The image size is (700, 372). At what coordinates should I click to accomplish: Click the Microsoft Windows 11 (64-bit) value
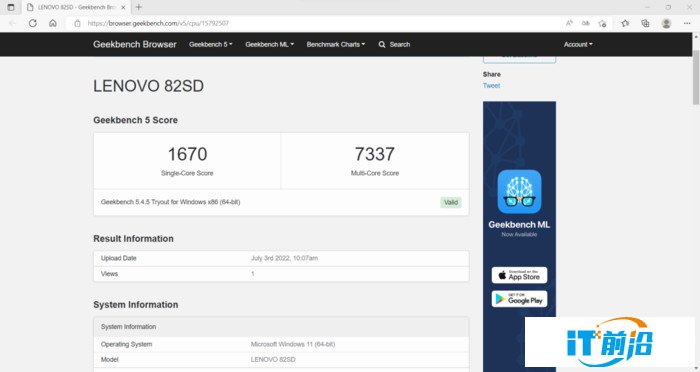[x=293, y=344]
